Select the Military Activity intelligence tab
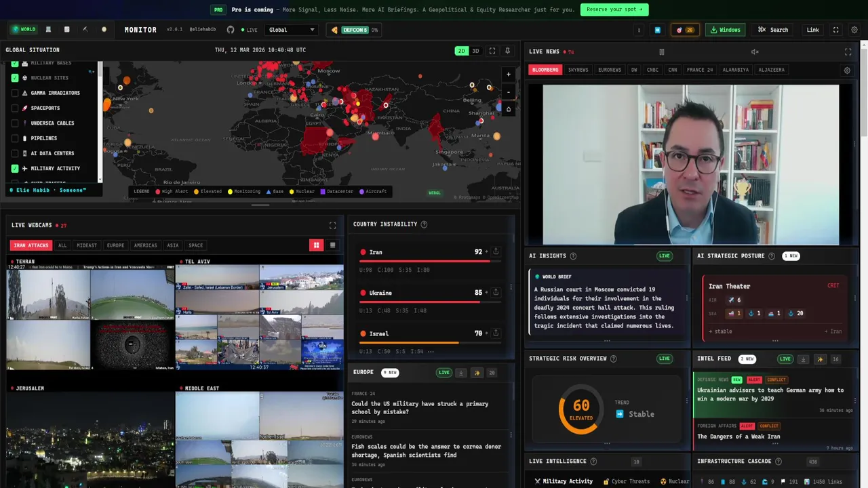Viewport: 868px width, 488px height. pyautogui.click(x=564, y=481)
